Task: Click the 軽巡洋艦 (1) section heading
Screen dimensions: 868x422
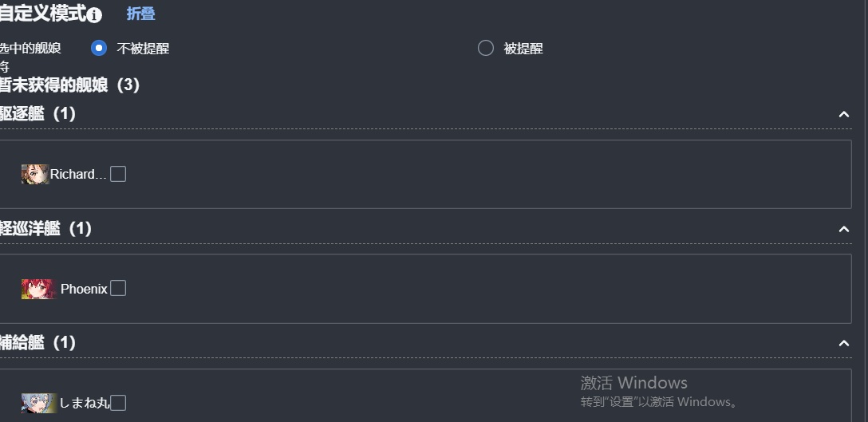Action: 45,228
